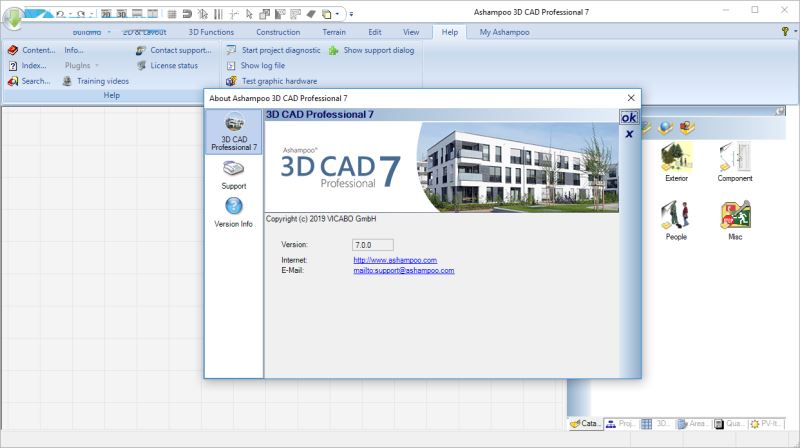
Task: Switch to the Cata... bottom panel tab
Action: pyautogui.click(x=585, y=424)
